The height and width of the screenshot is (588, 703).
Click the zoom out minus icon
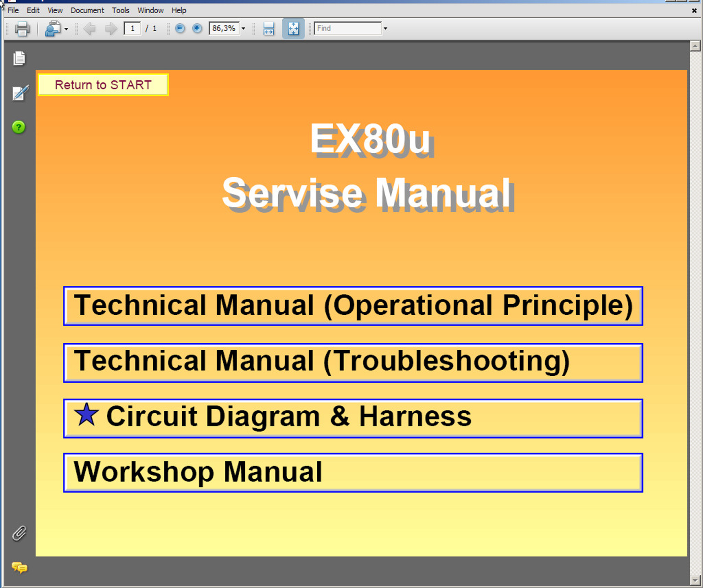[x=180, y=29]
